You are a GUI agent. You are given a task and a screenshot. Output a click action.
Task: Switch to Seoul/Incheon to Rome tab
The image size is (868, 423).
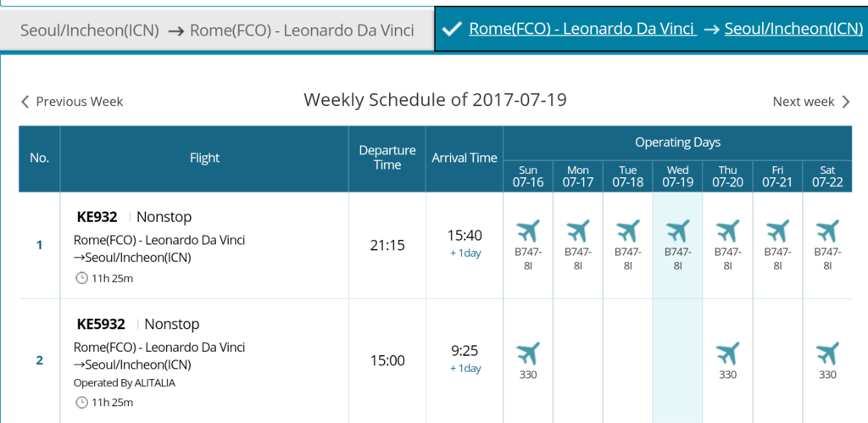coord(216,30)
